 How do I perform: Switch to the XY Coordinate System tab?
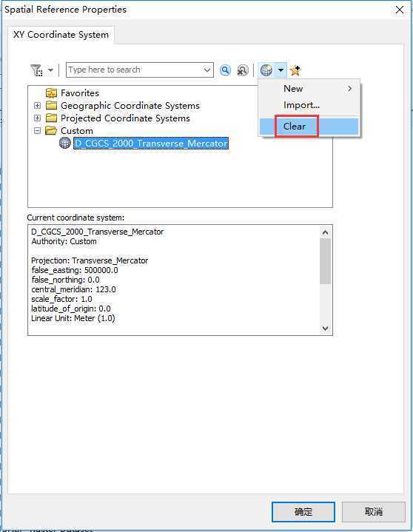[x=61, y=35]
